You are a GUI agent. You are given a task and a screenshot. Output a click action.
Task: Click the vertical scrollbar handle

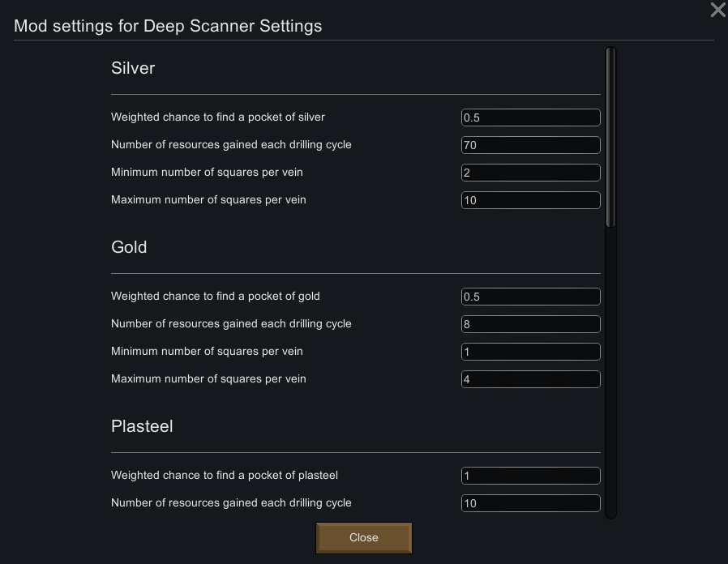611,138
